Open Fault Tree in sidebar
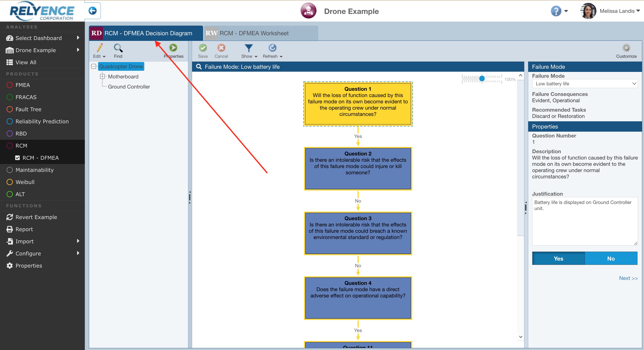 (28, 109)
